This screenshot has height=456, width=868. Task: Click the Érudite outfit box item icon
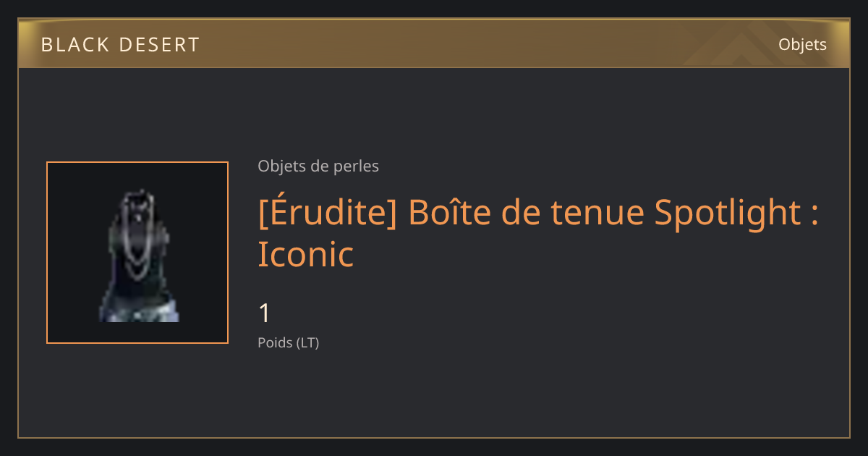point(137,253)
